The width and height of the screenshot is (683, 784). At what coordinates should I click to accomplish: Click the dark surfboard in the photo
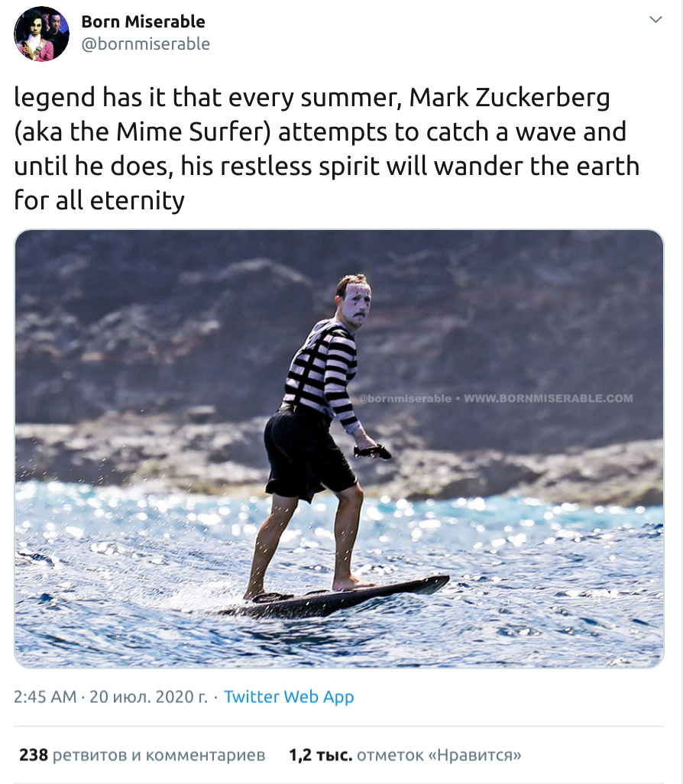coord(344,600)
